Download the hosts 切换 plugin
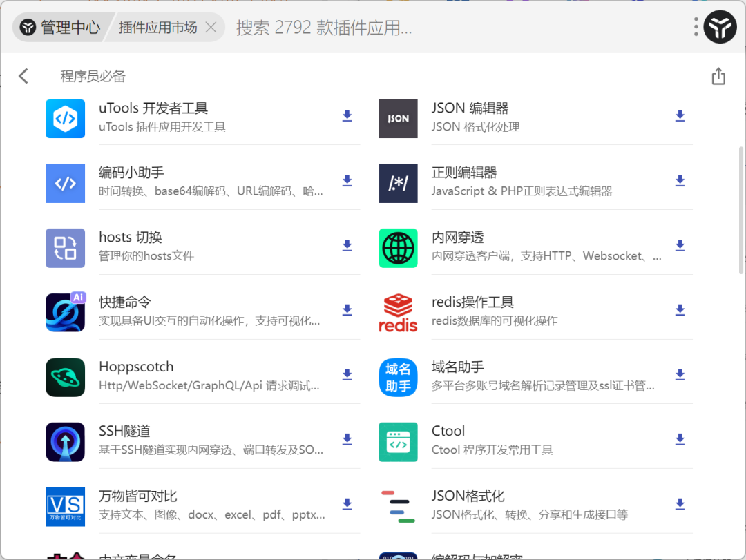Viewport: 746px width, 560px height. 347,245
